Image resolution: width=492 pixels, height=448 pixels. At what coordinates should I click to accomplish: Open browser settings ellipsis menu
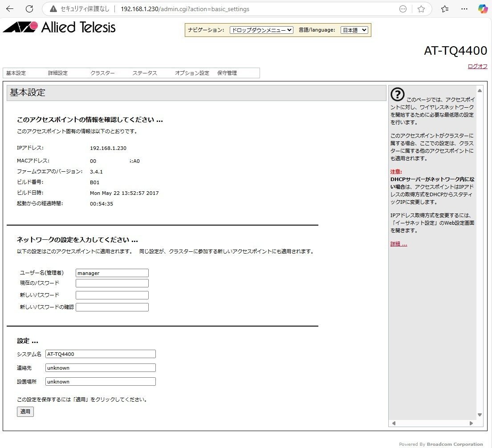[x=464, y=9]
